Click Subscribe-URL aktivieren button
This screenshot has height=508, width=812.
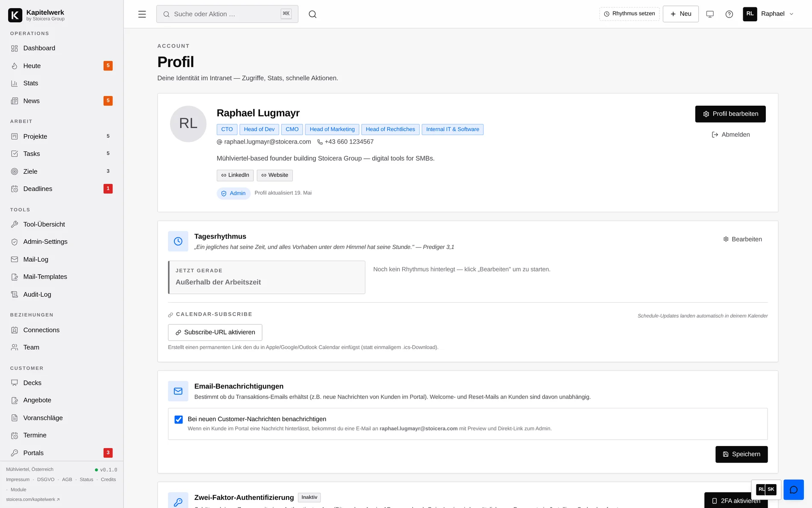pyautogui.click(x=215, y=332)
